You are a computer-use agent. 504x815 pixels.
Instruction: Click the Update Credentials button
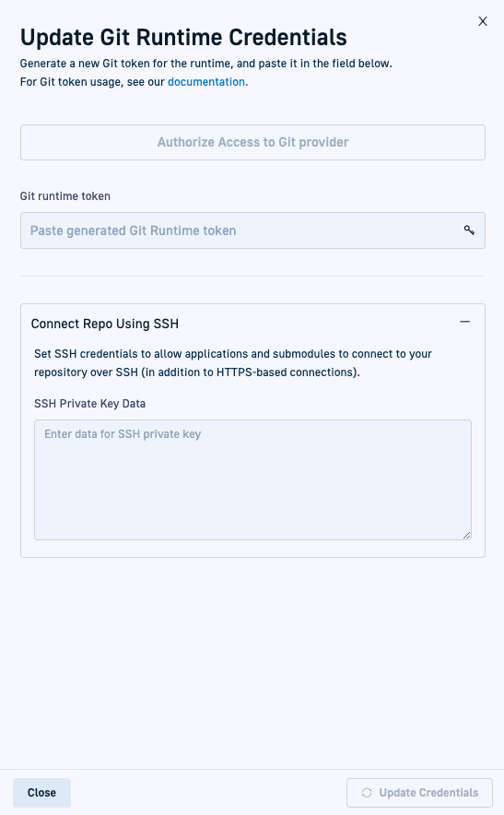tap(419, 793)
